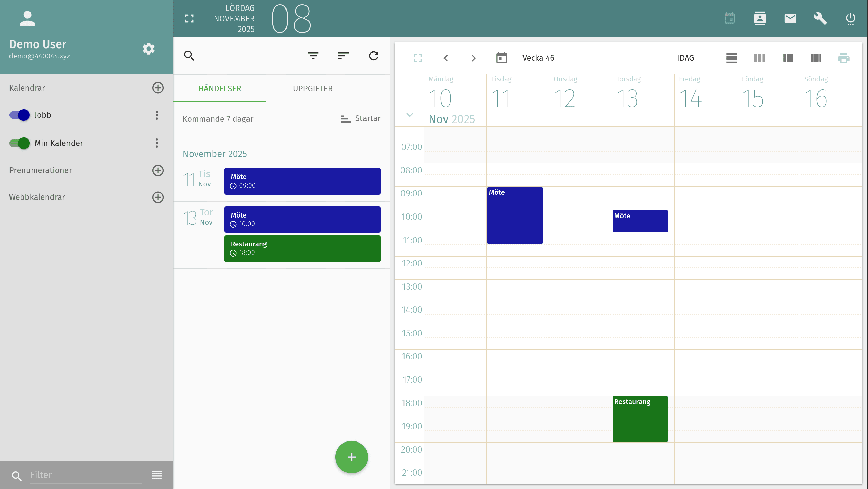Open Min Kalender options menu
868x489 pixels.
(x=157, y=143)
